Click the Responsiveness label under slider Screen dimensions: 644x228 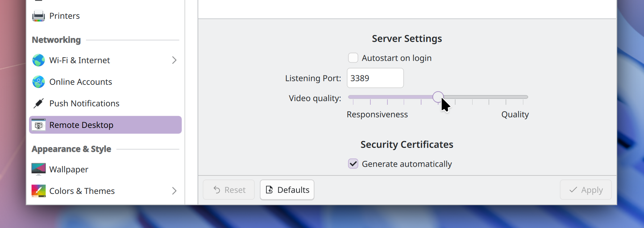click(377, 115)
